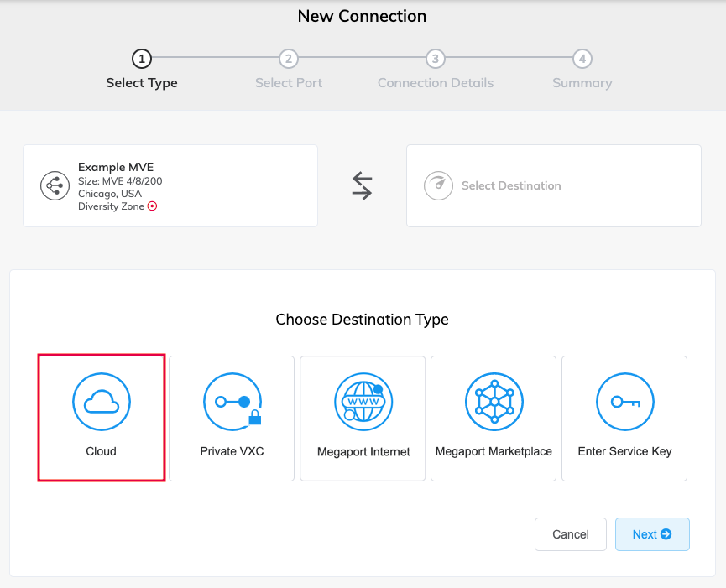This screenshot has width=726, height=588.
Task: Click the arrow icon inside Next
Action: (x=666, y=534)
